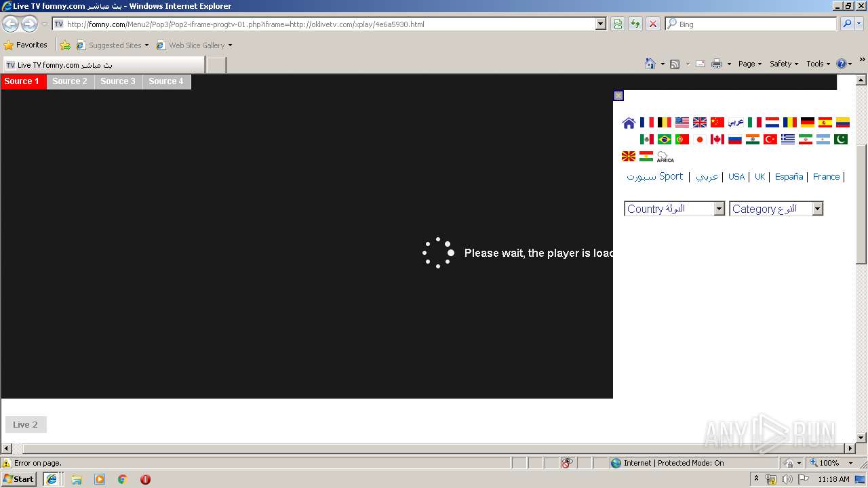The width and height of the screenshot is (868, 488).
Task: Select the Mexico flag icon
Action: tap(647, 139)
